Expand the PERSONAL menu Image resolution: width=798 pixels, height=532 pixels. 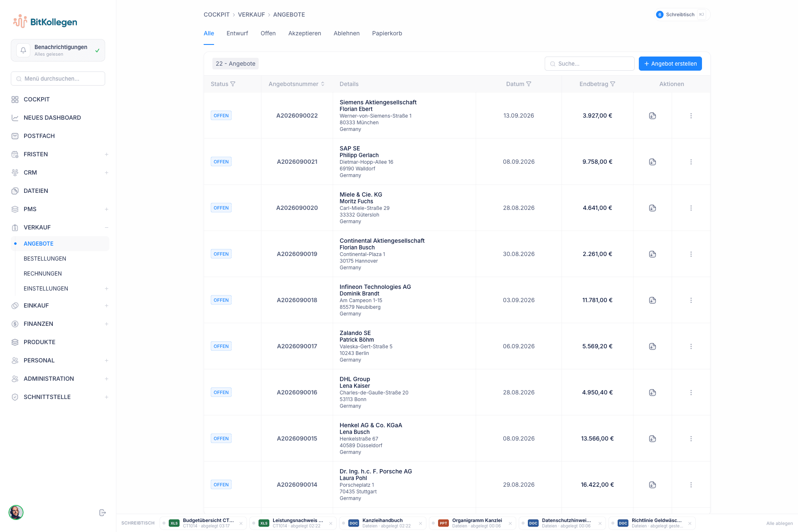(106, 360)
